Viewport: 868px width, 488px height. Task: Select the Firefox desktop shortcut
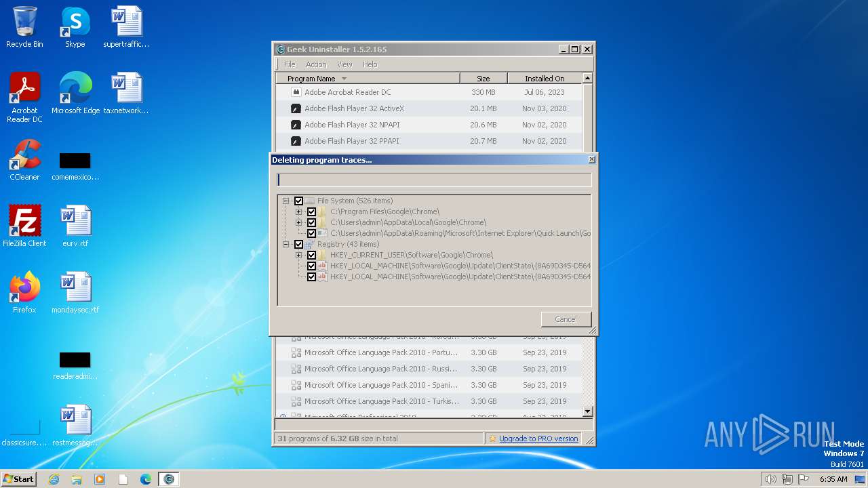pyautogui.click(x=24, y=293)
